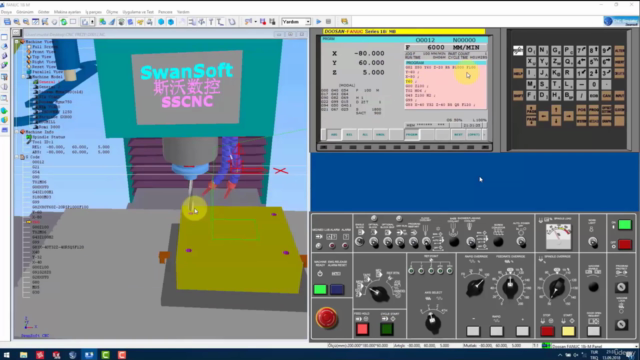Click the CAN cancel key
This screenshot has width=640, height=360.
[607, 96]
